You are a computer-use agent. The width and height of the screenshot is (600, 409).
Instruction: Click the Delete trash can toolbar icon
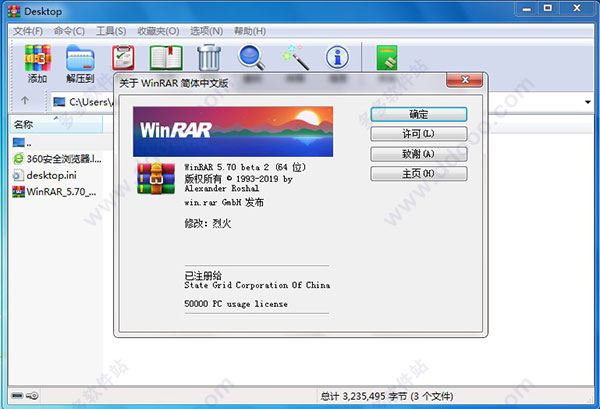pos(209,57)
